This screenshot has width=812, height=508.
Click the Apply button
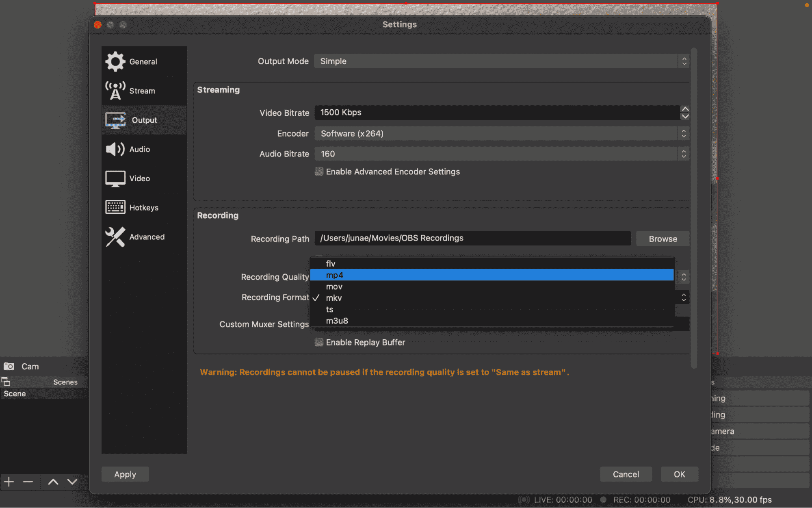(125, 474)
